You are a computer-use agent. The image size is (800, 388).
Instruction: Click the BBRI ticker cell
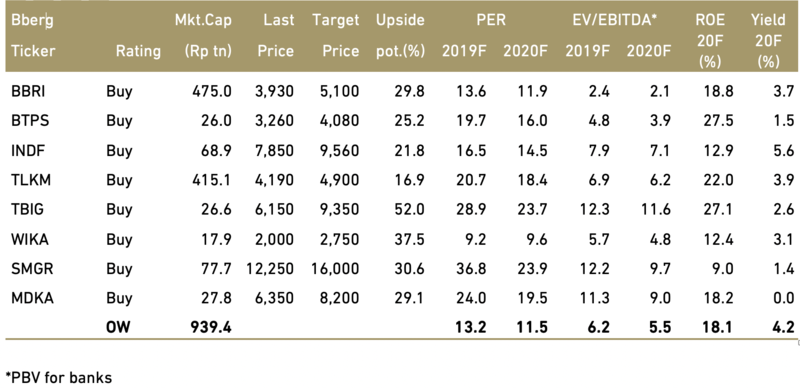pyautogui.click(x=28, y=91)
